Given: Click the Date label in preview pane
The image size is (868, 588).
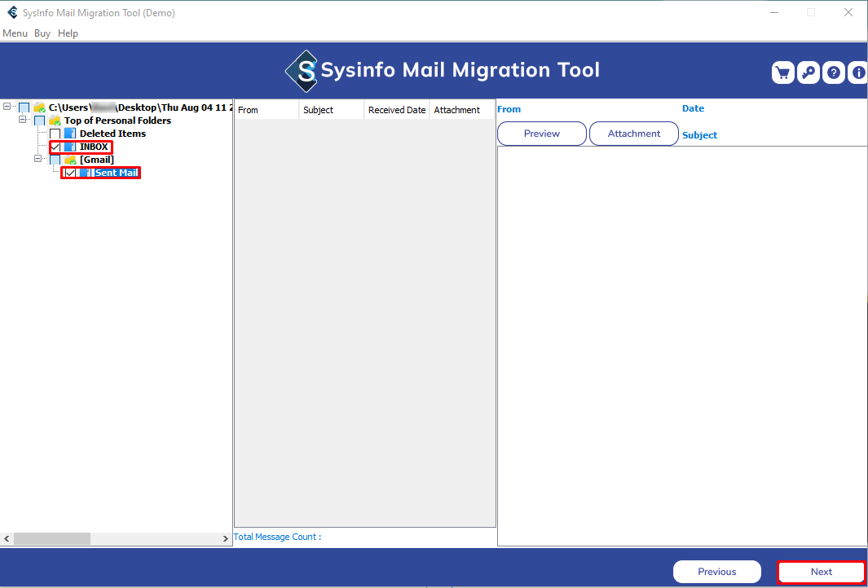Looking at the screenshot, I should [x=693, y=108].
